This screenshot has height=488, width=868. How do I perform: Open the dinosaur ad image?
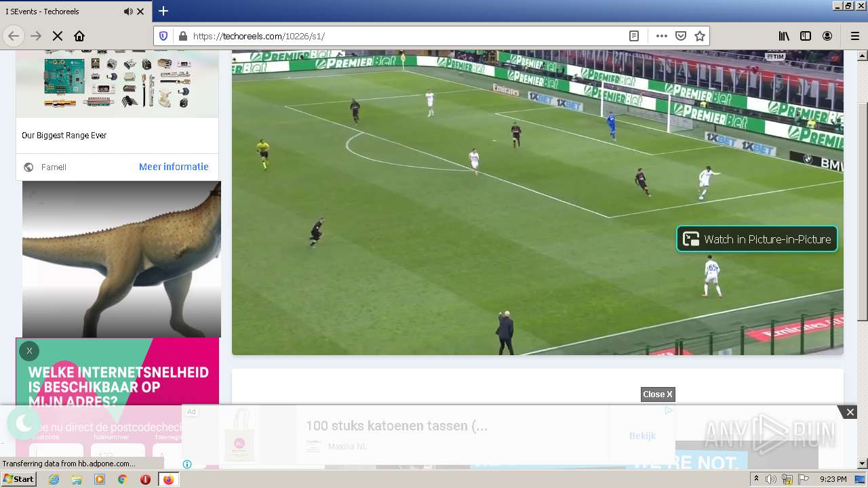click(x=121, y=259)
